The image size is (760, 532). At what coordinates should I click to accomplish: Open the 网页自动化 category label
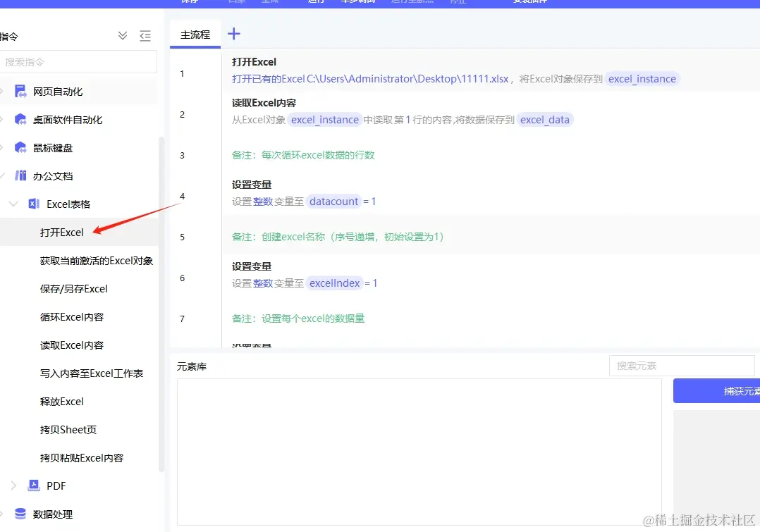tap(58, 92)
